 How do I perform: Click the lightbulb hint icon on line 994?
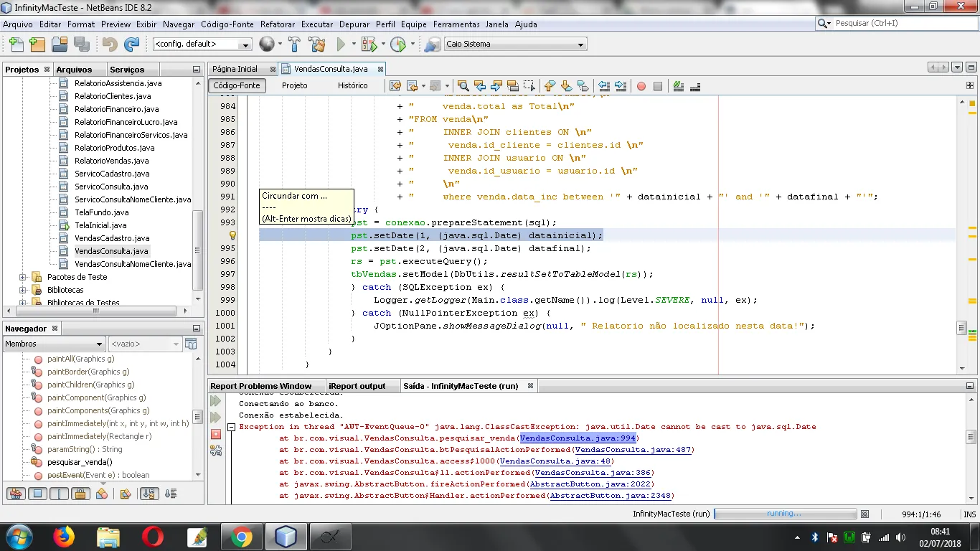point(232,235)
